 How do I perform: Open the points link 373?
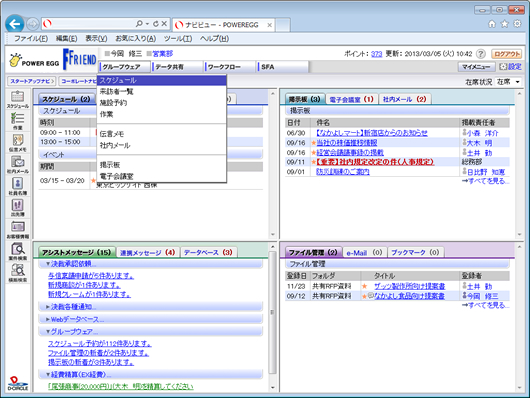click(377, 54)
